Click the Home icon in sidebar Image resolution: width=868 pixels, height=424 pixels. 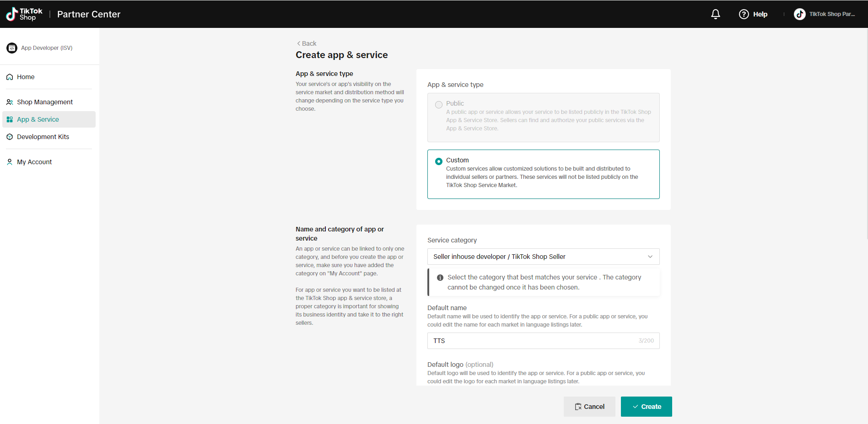pos(10,77)
